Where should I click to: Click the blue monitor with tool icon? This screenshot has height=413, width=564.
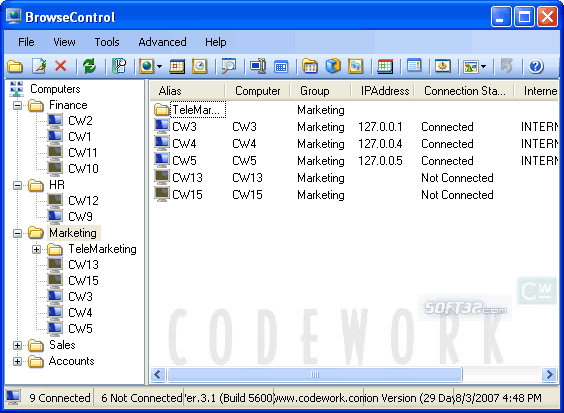click(258, 66)
